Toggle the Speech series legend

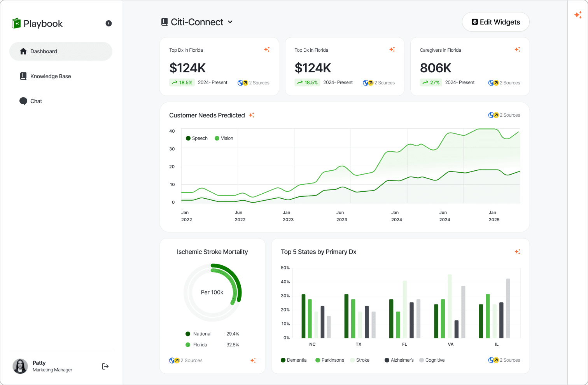tap(197, 138)
